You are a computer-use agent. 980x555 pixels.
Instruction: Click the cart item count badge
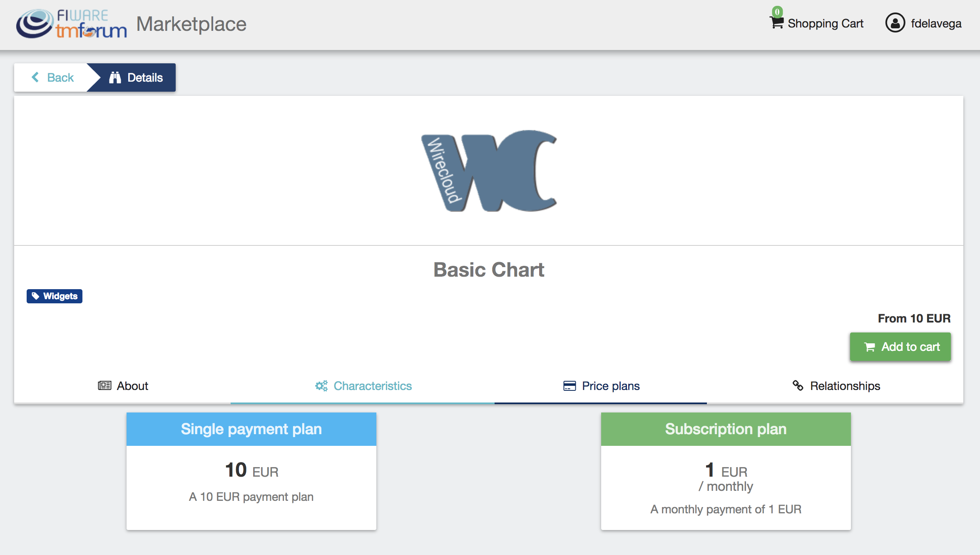777,12
